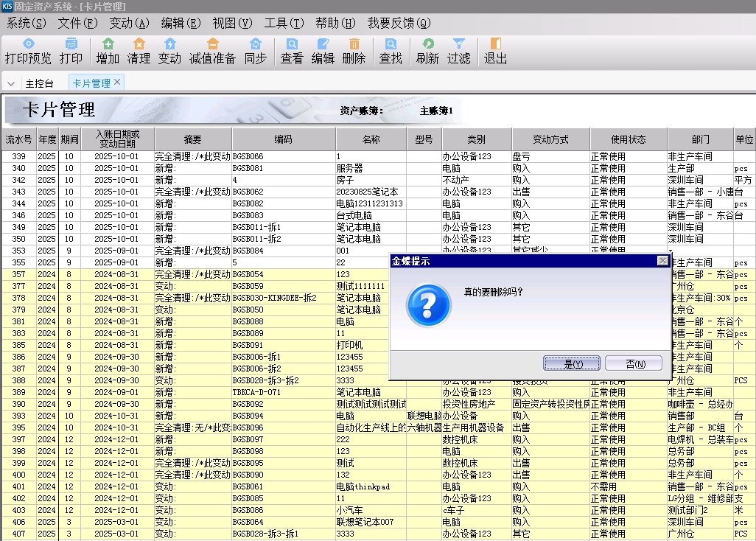Open the 查找 search tool
756x541 pixels.
click(391, 52)
